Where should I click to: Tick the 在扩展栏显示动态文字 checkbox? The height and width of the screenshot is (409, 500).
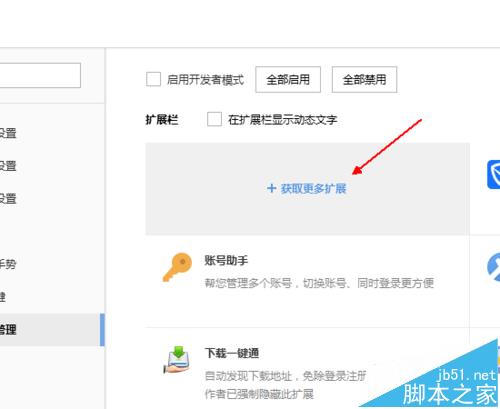tap(214, 119)
